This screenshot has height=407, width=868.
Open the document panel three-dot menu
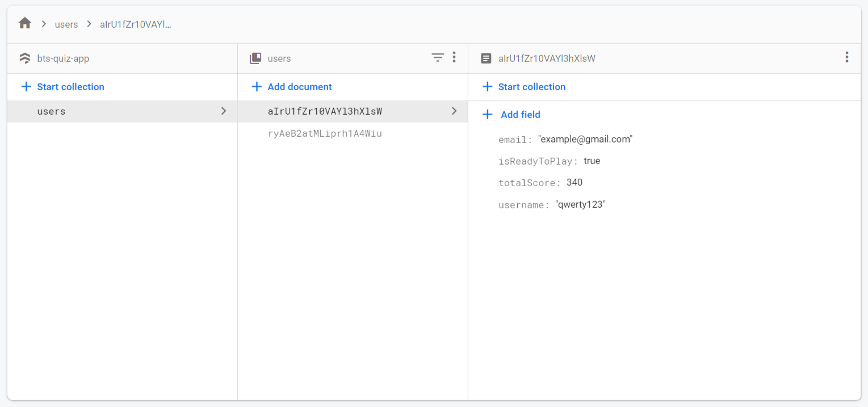click(846, 57)
